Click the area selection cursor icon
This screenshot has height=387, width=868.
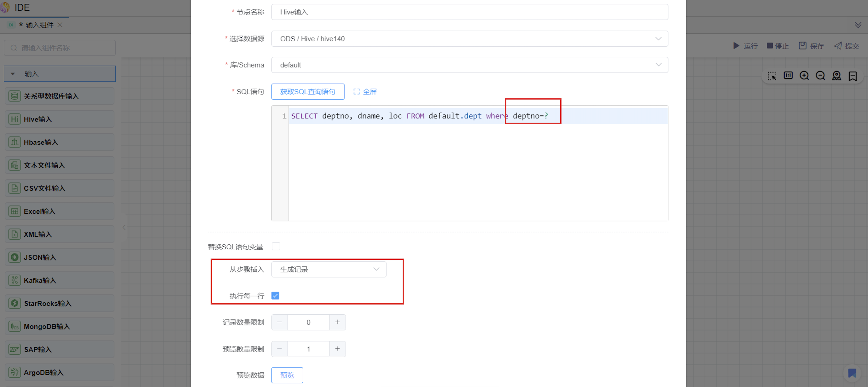(x=772, y=76)
